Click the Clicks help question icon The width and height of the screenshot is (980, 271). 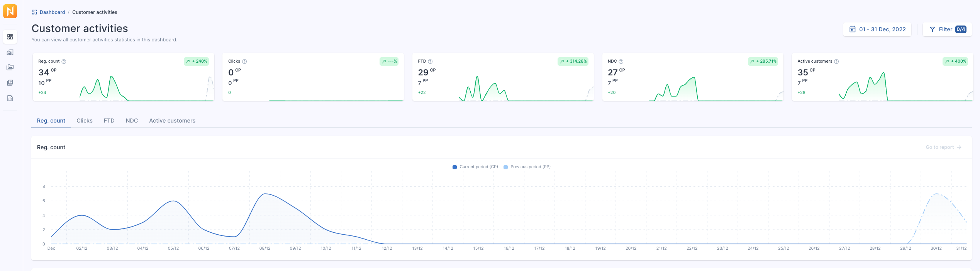[244, 61]
